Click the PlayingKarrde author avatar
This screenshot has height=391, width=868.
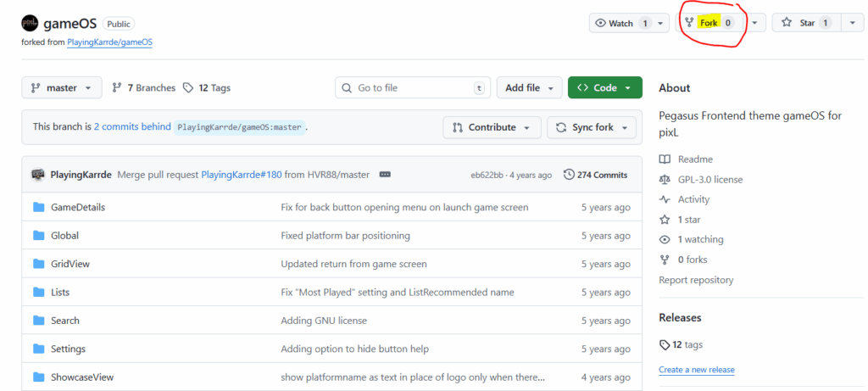pyautogui.click(x=38, y=175)
